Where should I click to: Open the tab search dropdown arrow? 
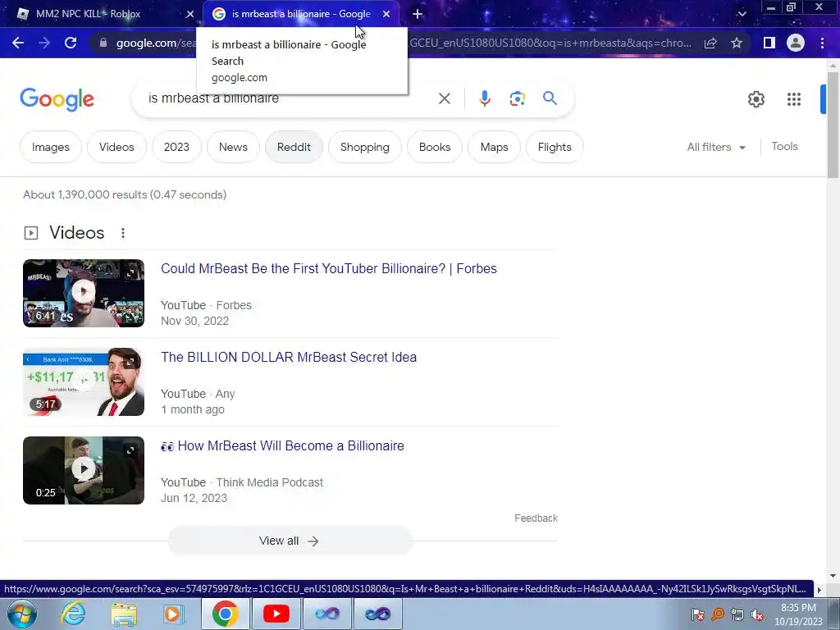(x=742, y=14)
